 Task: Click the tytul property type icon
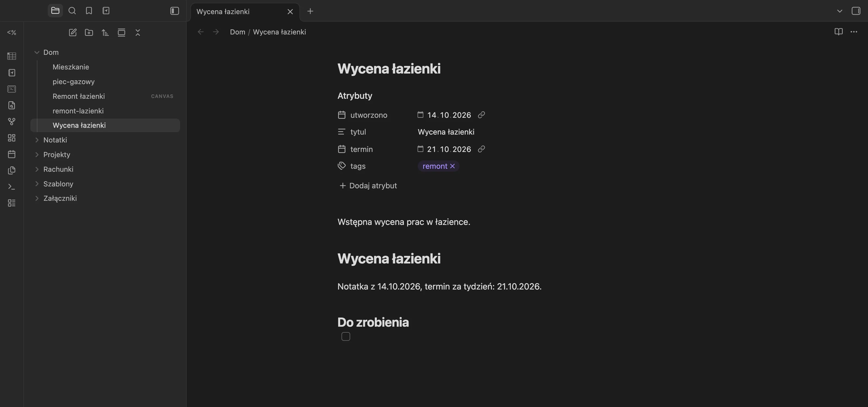coord(342,132)
